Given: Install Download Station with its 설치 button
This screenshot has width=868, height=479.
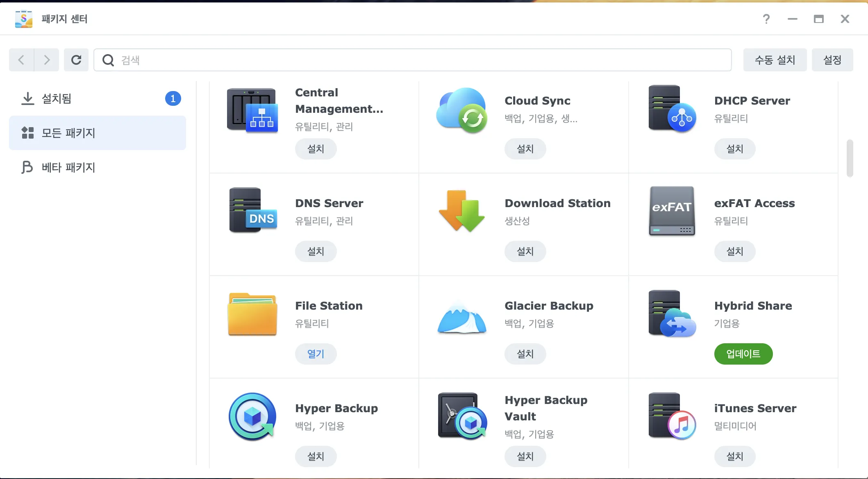Looking at the screenshot, I should [x=525, y=251].
